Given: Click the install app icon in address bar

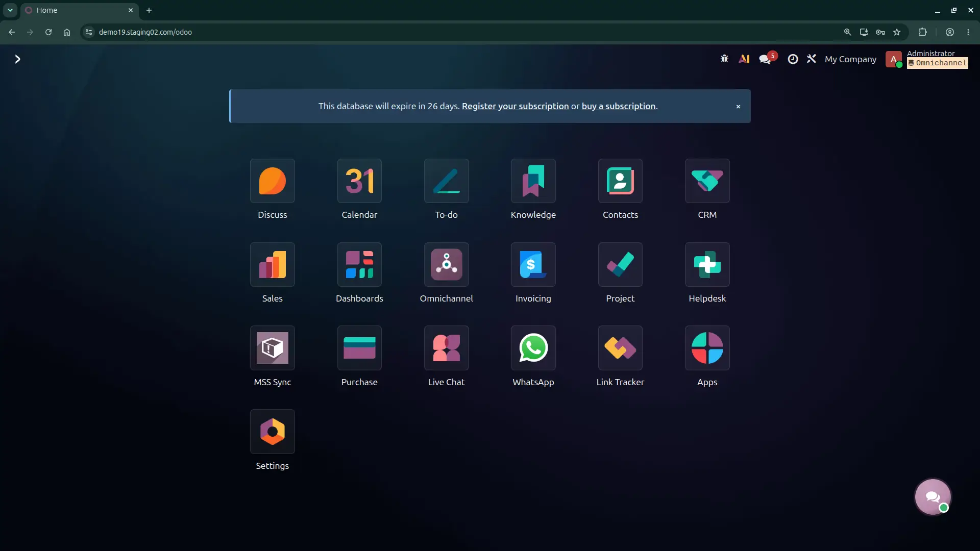Looking at the screenshot, I should point(864,32).
